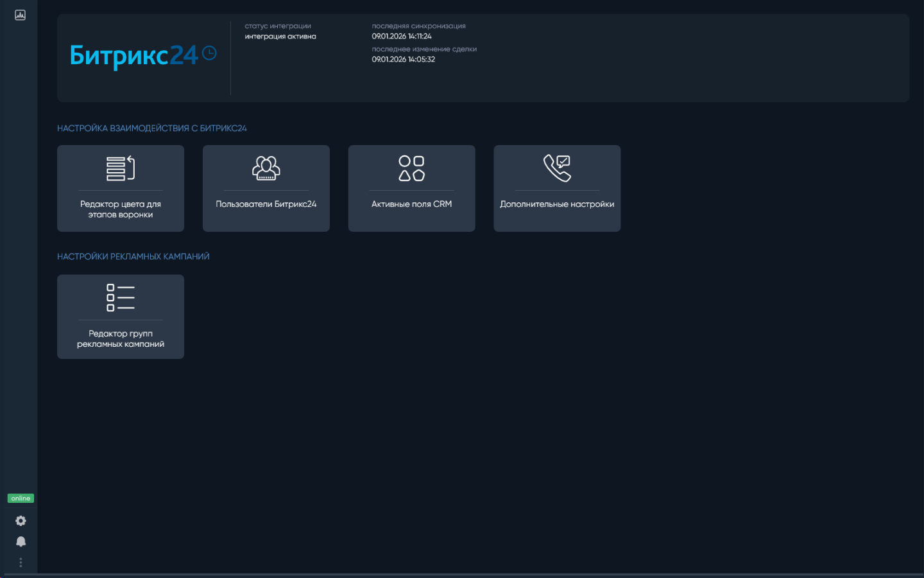The width and height of the screenshot is (924, 578).
Task: Click the phone with chat bubble icon
Action: [x=557, y=168]
